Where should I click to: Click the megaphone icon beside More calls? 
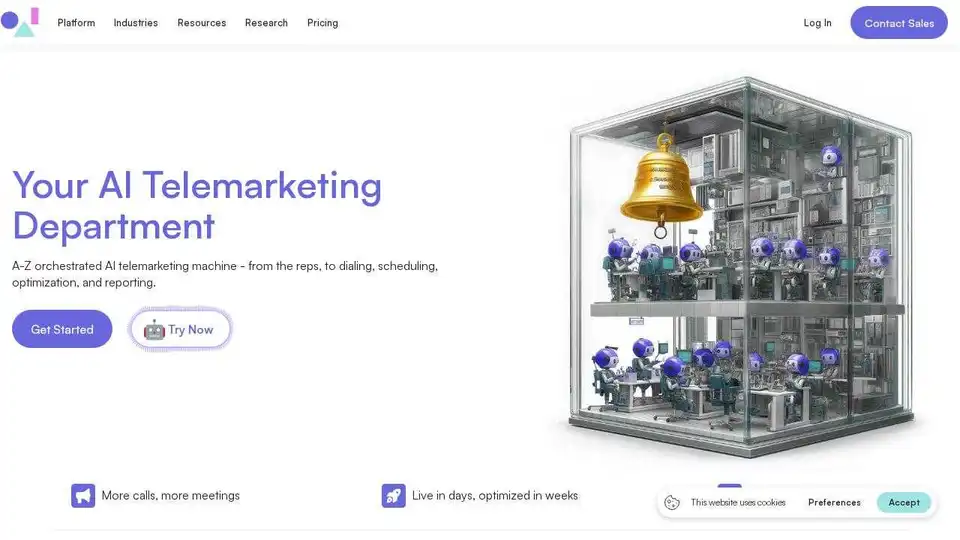point(83,495)
